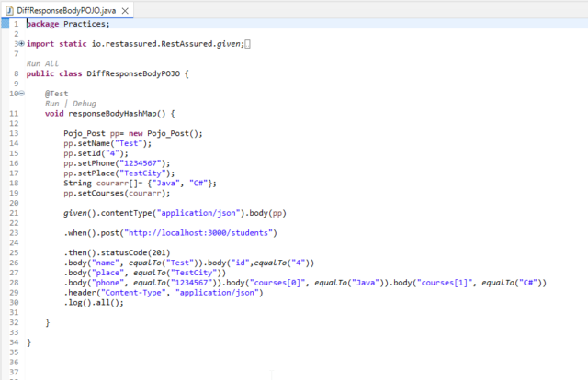Click the class name DiffResponseBodyPOJO in the declaration

134,73
